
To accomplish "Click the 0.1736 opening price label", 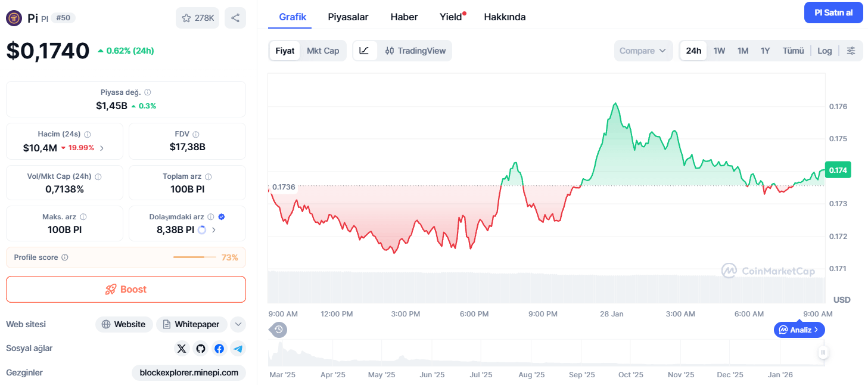I will (x=284, y=187).
